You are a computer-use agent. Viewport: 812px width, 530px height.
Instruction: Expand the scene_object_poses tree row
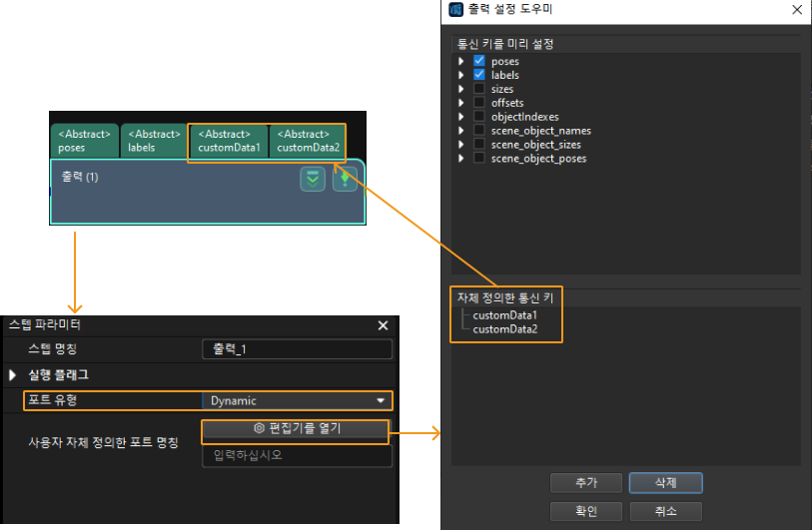pos(460,159)
